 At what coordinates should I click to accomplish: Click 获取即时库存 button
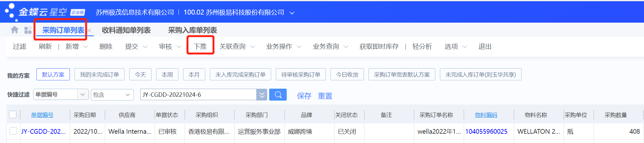pos(379,47)
